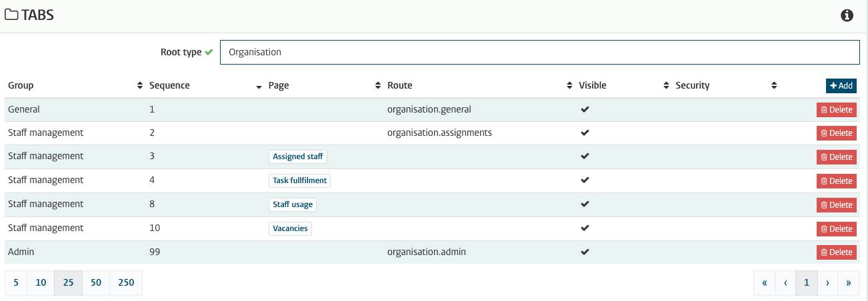This screenshot has width=868, height=301.
Task: Click sequence value 10
Action: [155, 228]
